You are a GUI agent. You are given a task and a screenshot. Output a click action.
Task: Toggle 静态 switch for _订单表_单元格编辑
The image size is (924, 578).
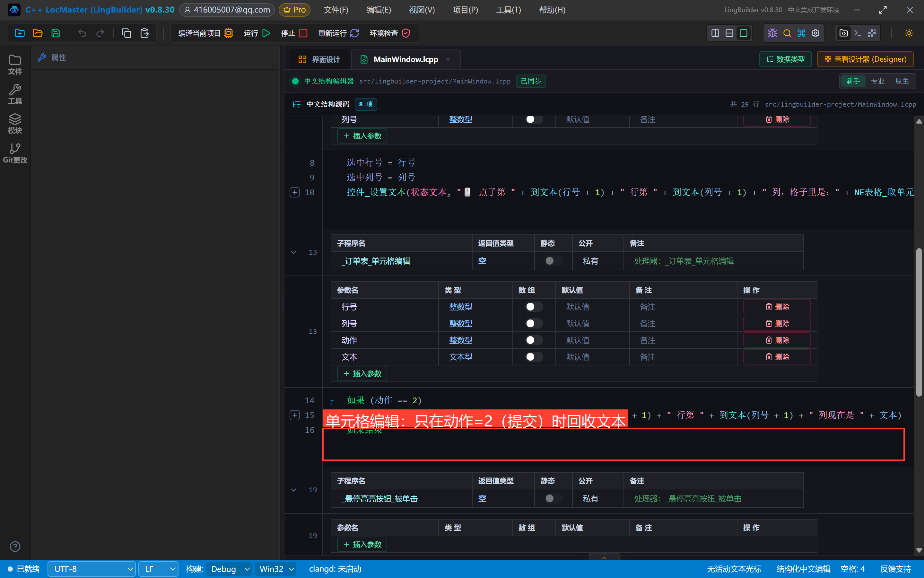click(x=553, y=261)
